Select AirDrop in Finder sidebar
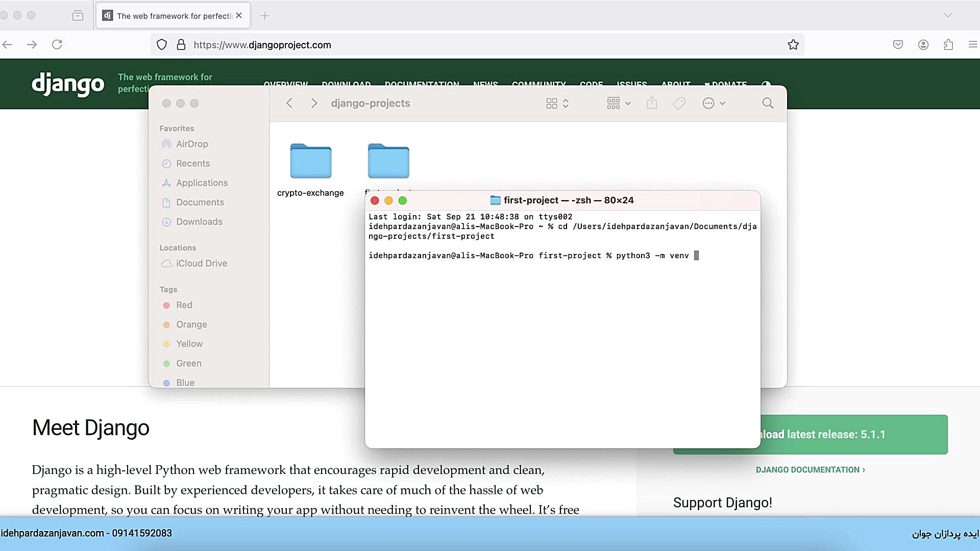Viewport: 980px width, 551px height. (192, 144)
